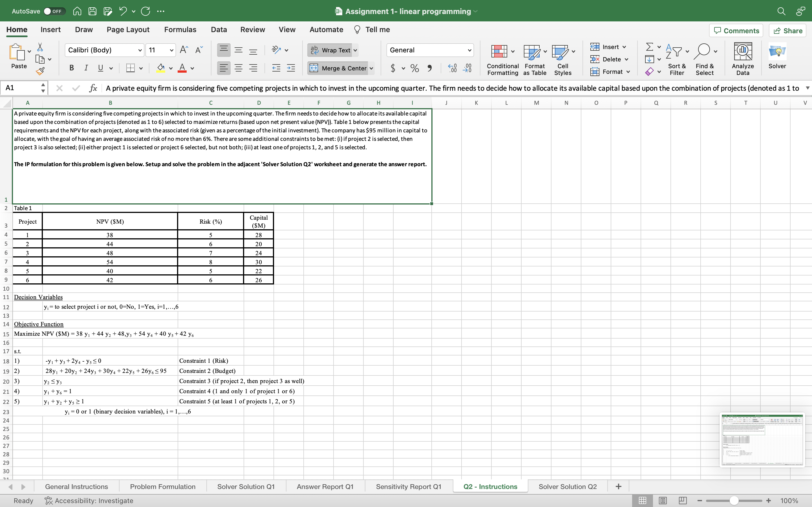Apply italic formatting
Viewport: 812px width, 507px height.
click(86, 68)
